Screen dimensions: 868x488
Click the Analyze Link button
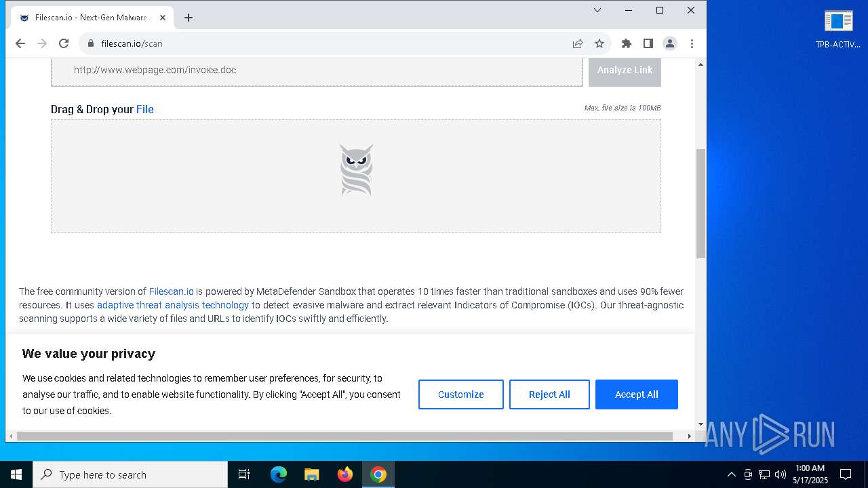coord(625,70)
